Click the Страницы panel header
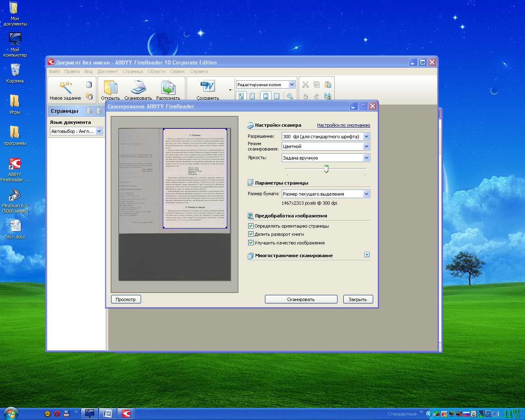The image size is (525, 420). click(76, 111)
